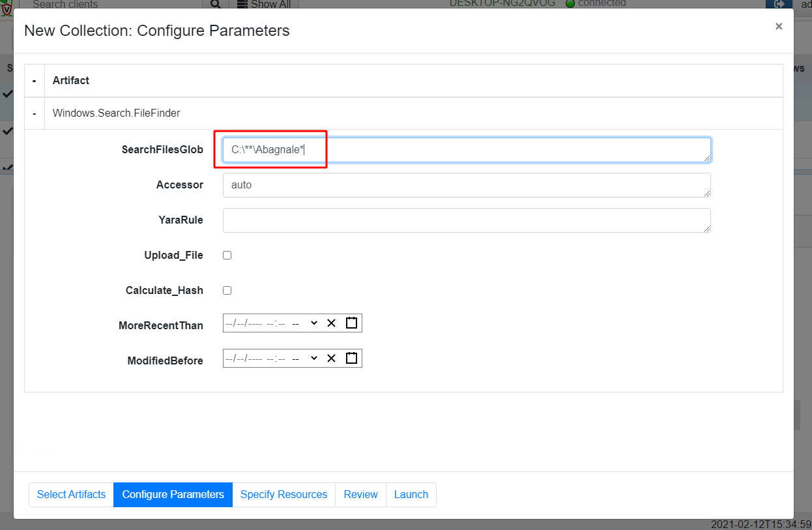Viewport: 812px width, 530px height.
Task: Switch to the Specify Resources step
Action: click(x=283, y=495)
